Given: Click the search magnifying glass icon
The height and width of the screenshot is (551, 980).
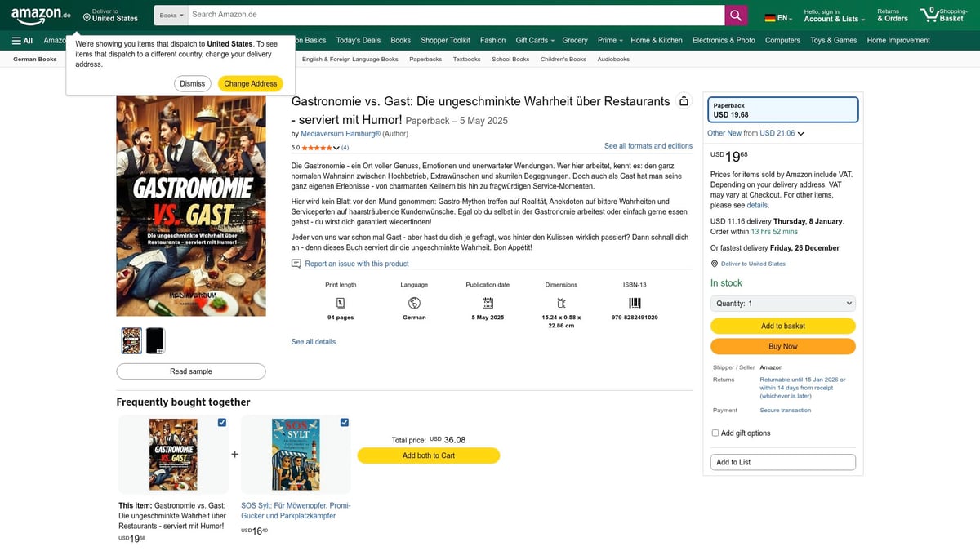Looking at the screenshot, I should 734,15.
